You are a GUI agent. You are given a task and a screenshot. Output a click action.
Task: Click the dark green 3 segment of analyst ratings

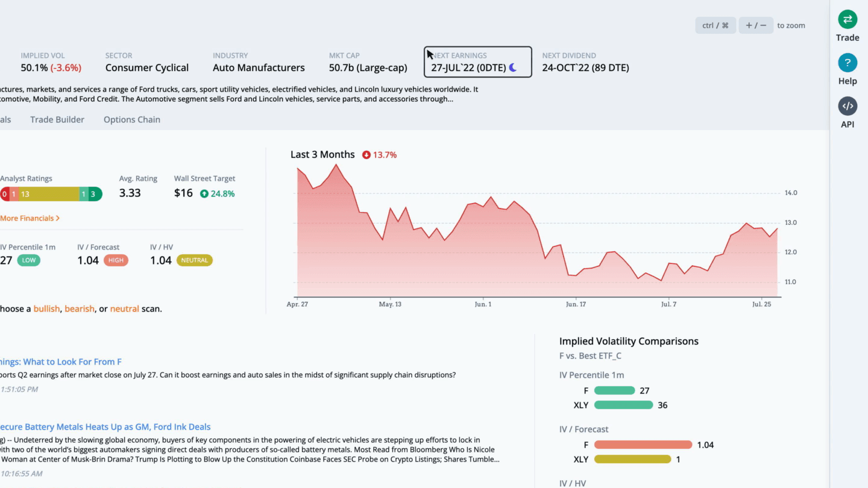(x=95, y=194)
